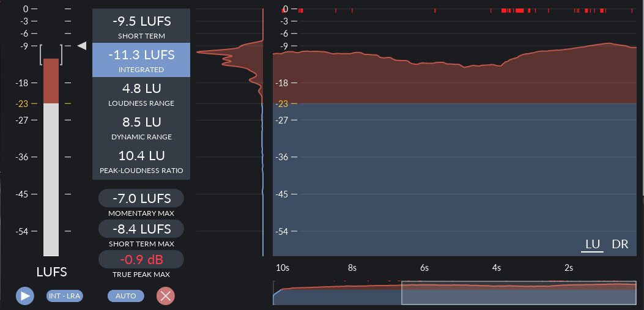Click the Peak-Loudness Ratio value box

[x=141, y=161]
